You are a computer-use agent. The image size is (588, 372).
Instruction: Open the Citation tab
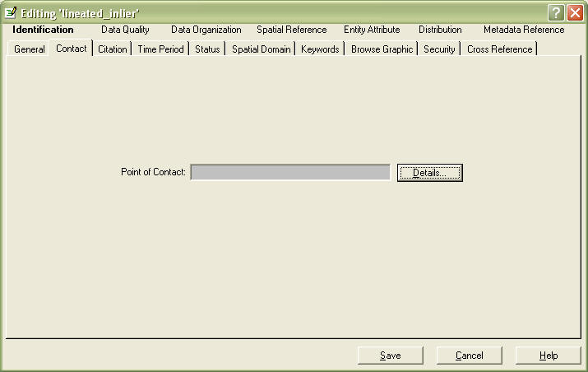point(113,49)
